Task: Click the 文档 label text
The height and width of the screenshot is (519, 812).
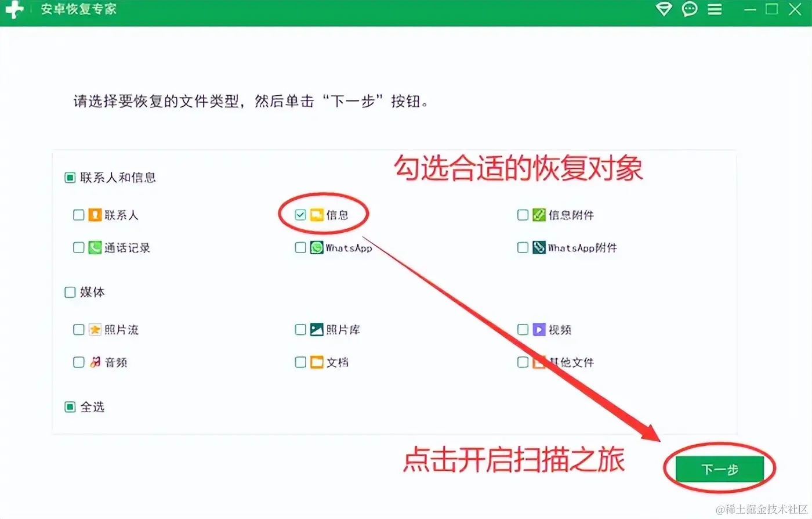Action: (x=337, y=362)
